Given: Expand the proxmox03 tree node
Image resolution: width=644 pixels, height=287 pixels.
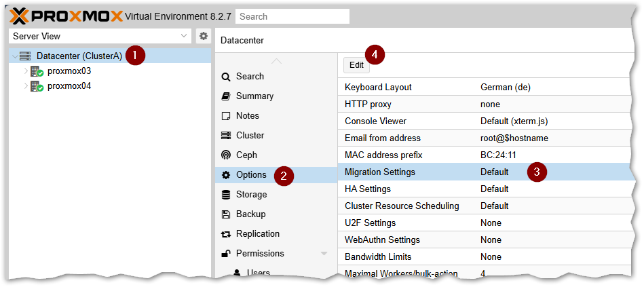Looking at the screenshot, I should (26, 71).
